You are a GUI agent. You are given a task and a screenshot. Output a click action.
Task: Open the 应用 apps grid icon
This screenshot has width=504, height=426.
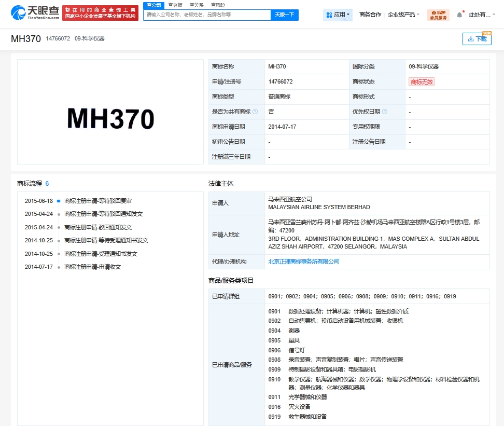pos(329,14)
